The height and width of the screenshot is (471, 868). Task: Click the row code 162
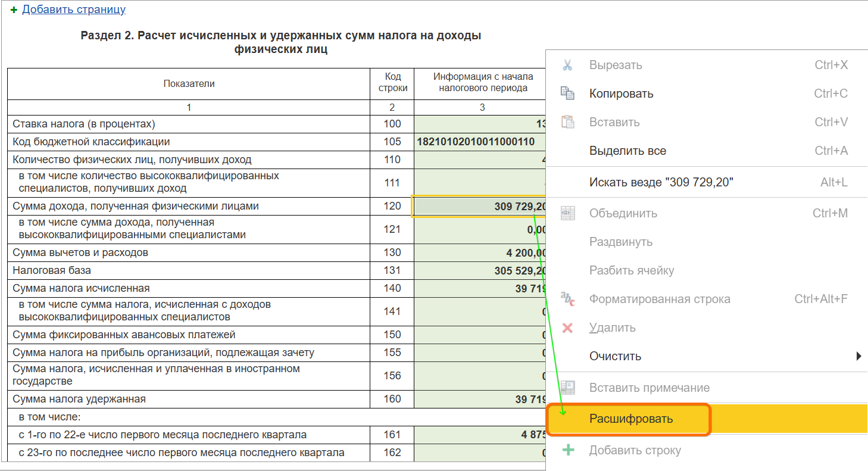coord(392,453)
